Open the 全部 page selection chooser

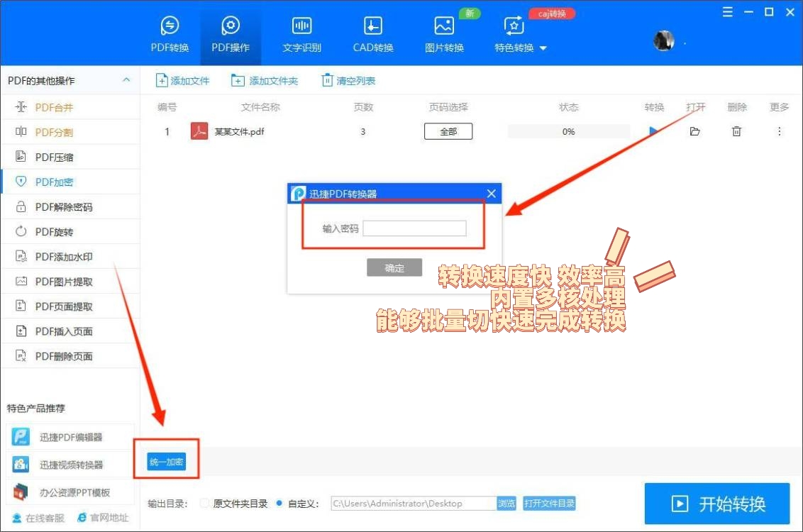coord(448,131)
